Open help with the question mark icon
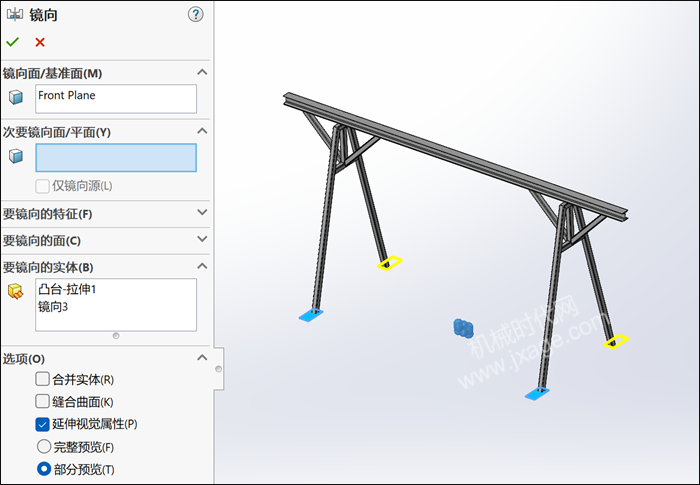This screenshot has width=700, height=485. pos(195,15)
